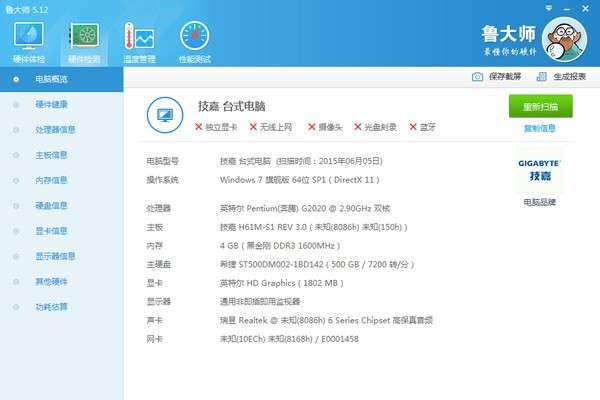Open the 硬件体检 monitor icon

(28, 36)
